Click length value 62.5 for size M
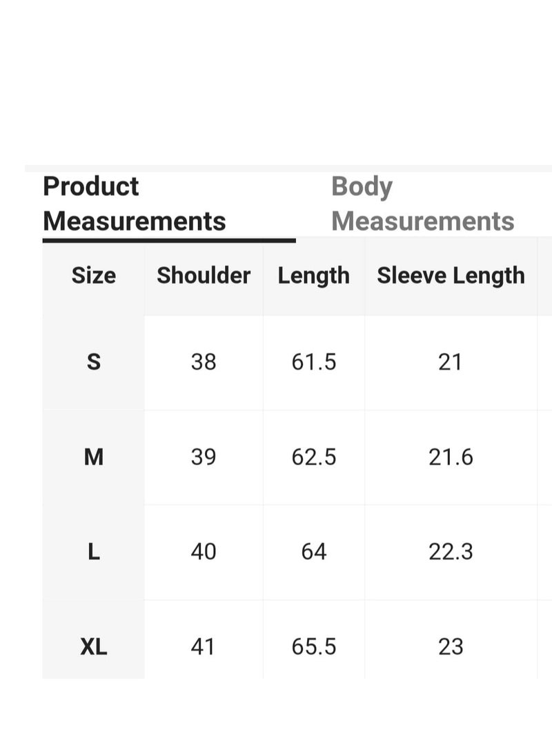 click(x=314, y=457)
